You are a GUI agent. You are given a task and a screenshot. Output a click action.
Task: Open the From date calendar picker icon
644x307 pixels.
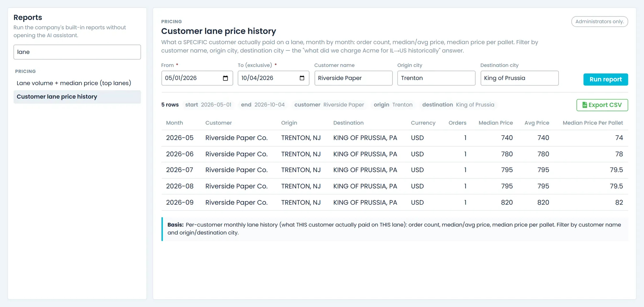(225, 78)
